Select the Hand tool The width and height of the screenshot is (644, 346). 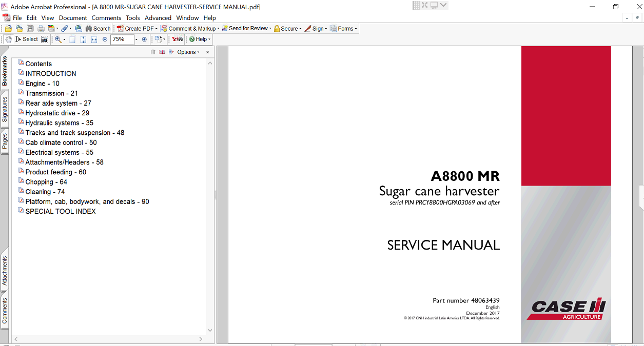pos(9,39)
